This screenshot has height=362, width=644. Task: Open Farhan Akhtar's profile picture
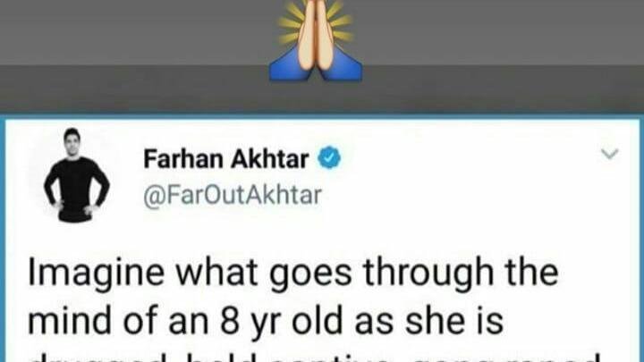pyautogui.click(x=77, y=175)
